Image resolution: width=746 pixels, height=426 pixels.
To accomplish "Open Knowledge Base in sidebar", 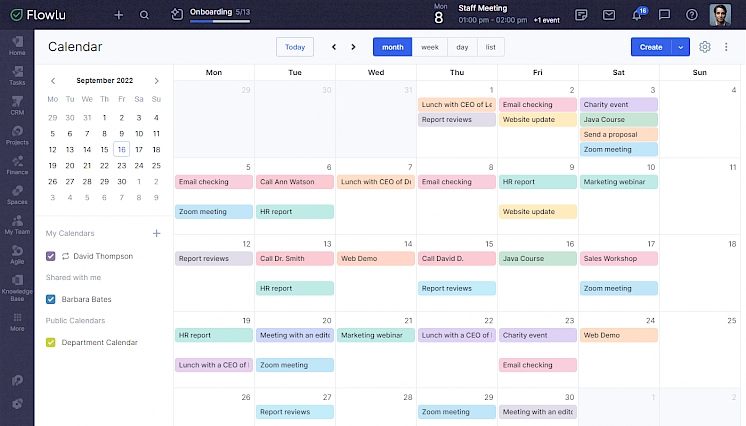I will [17, 288].
